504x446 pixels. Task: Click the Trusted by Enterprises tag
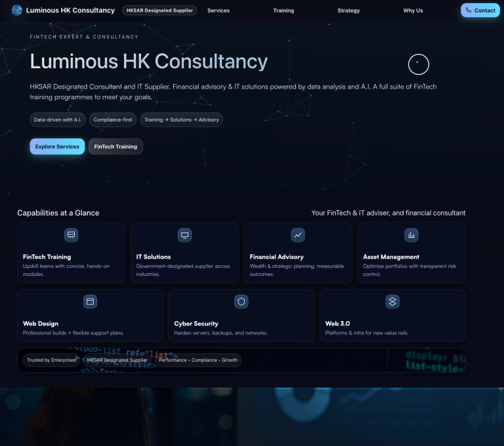[x=51, y=360]
